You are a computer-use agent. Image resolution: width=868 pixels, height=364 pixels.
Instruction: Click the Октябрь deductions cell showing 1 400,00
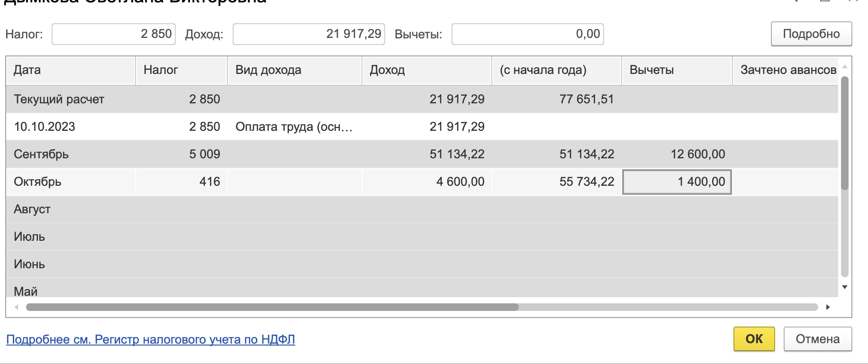[x=677, y=182]
